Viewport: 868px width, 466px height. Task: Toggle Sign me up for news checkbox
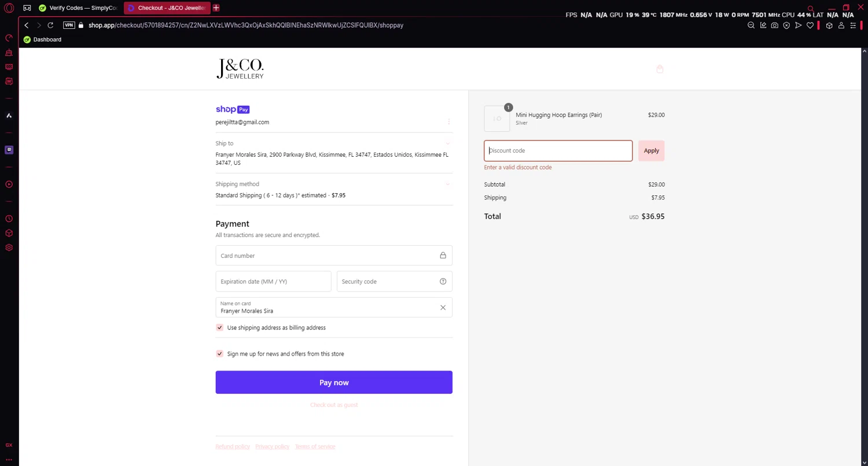click(x=219, y=354)
